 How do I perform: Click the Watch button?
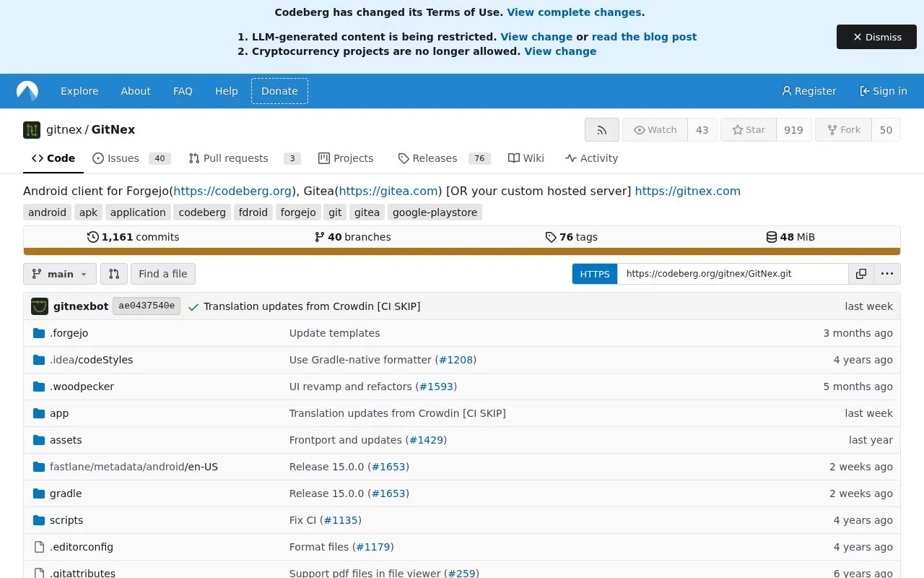(655, 130)
